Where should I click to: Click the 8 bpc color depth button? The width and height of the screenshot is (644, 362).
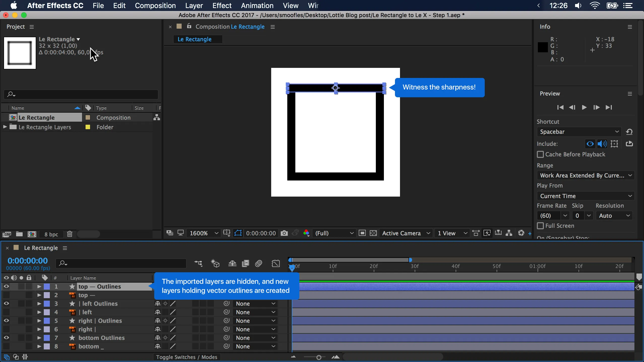(51, 234)
